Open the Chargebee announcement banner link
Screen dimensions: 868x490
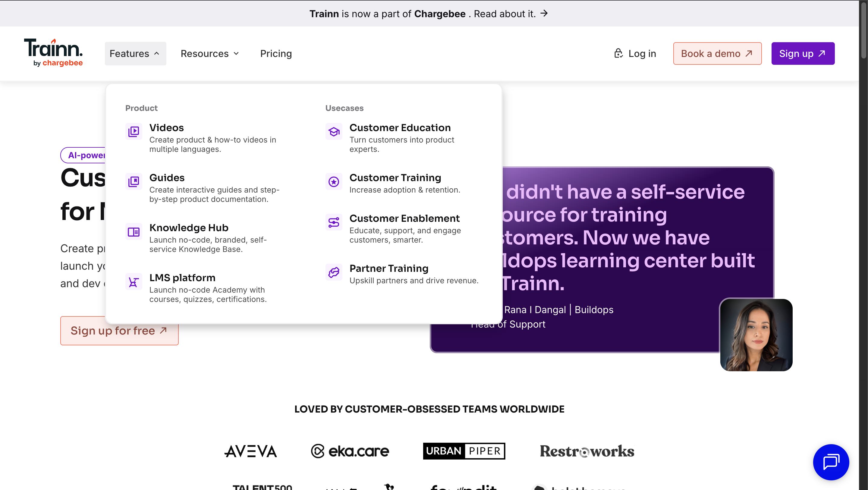click(429, 14)
